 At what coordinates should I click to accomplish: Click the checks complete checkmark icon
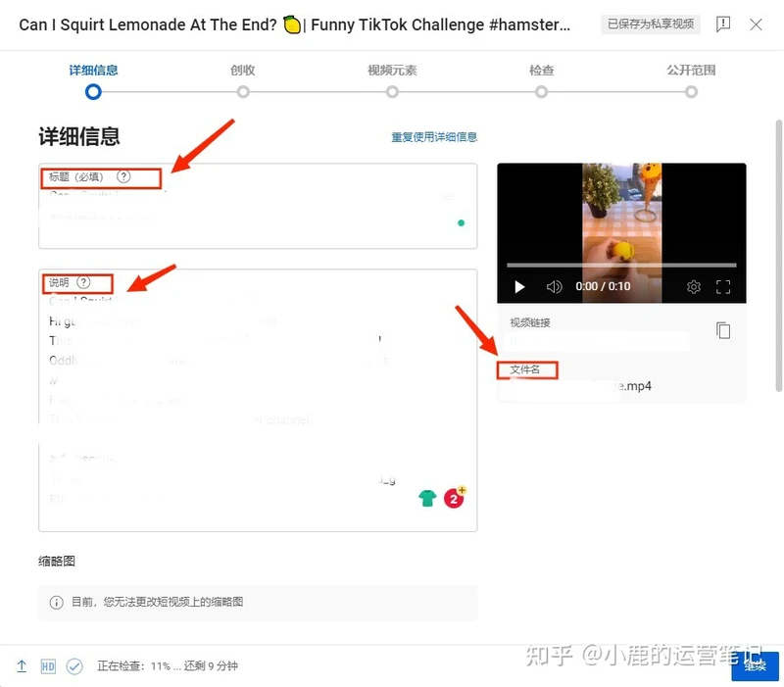(74, 666)
